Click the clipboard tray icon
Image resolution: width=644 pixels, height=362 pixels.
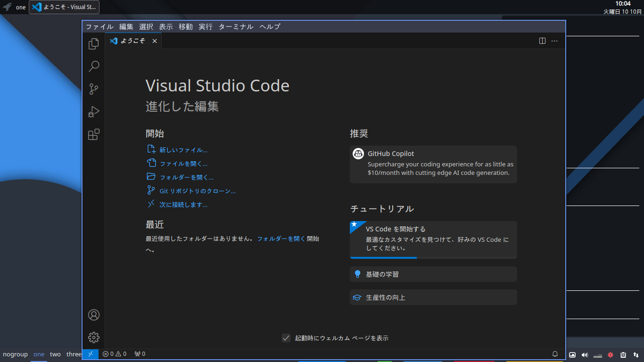pos(623,355)
